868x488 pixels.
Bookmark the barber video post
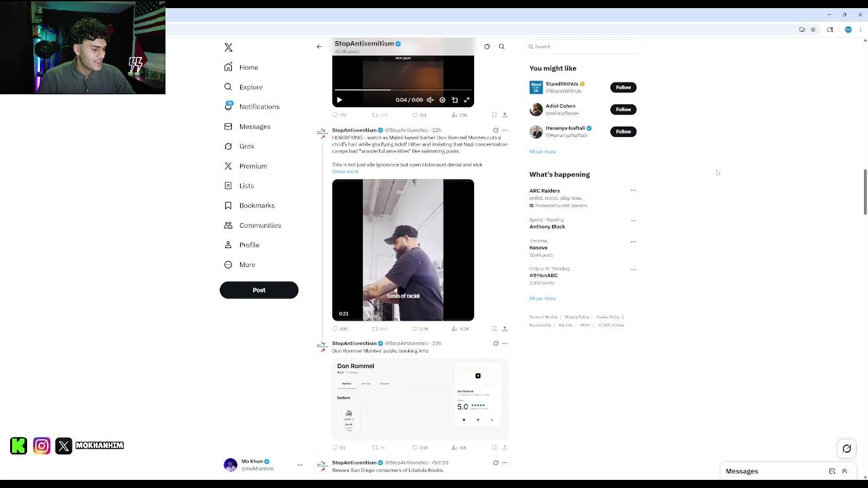click(494, 329)
